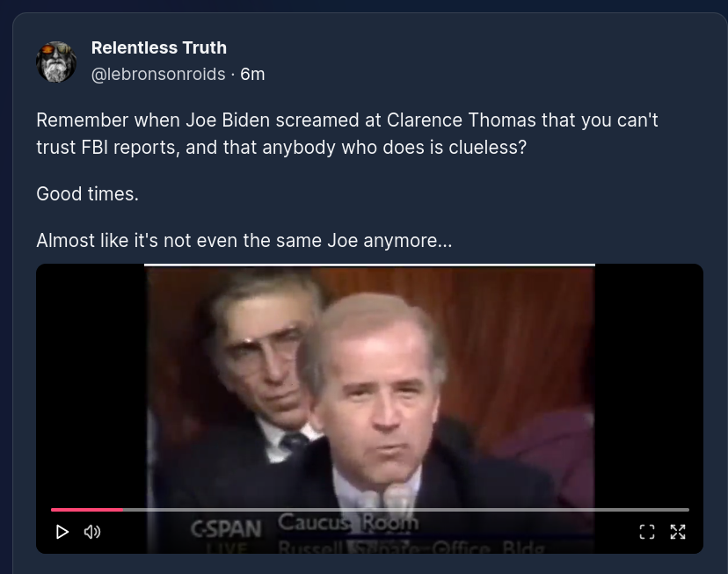The height and width of the screenshot is (574, 728).
Task: Enter fullscreen using the bracket-corners icon
Action: pos(647,532)
